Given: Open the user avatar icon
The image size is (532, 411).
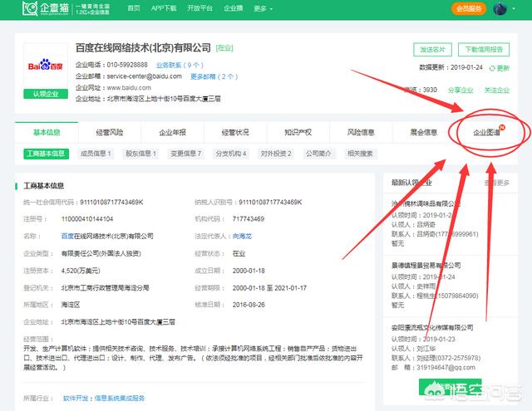Looking at the screenshot, I should (x=500, y=9).
